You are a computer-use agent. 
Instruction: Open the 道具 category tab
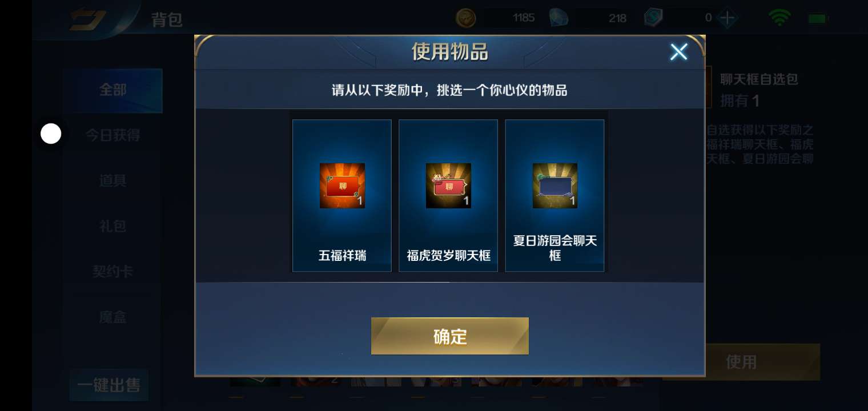113,180
